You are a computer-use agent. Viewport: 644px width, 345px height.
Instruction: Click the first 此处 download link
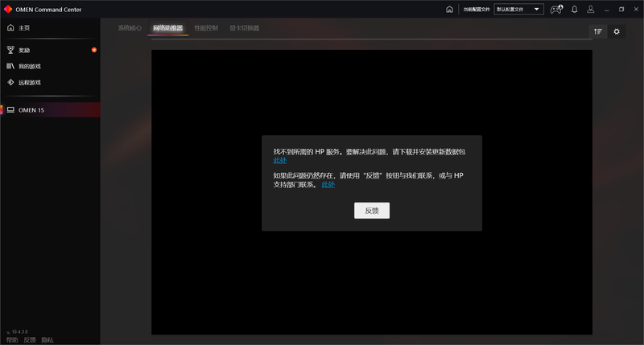(279, 160)
